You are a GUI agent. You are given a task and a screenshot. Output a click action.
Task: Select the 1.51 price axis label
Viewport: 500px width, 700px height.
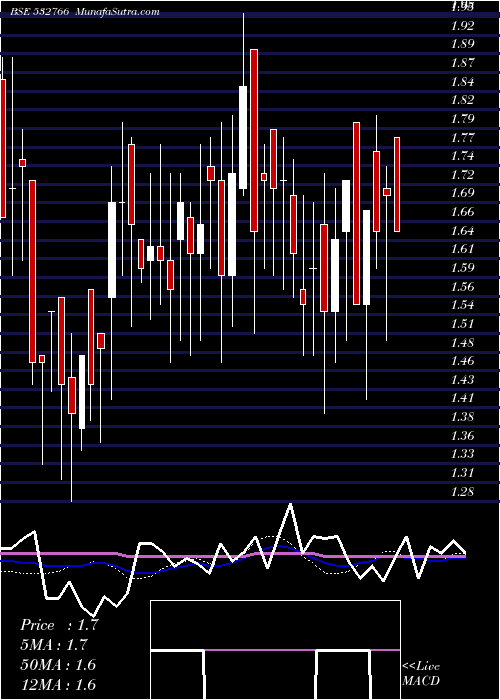[462, 323]
